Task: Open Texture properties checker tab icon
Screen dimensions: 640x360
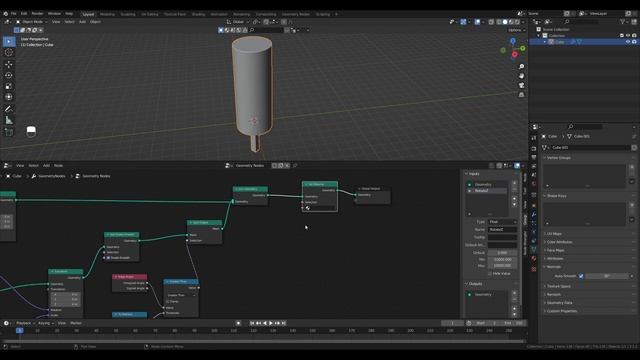Action: click(x=533, y=269)
